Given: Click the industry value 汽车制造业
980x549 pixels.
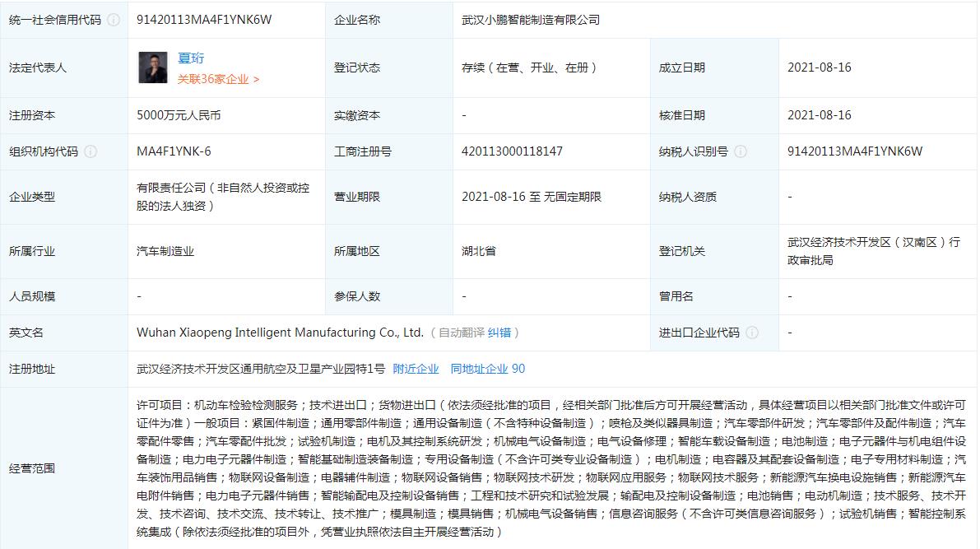Looking at the screenshot, I should click(165, 251).
